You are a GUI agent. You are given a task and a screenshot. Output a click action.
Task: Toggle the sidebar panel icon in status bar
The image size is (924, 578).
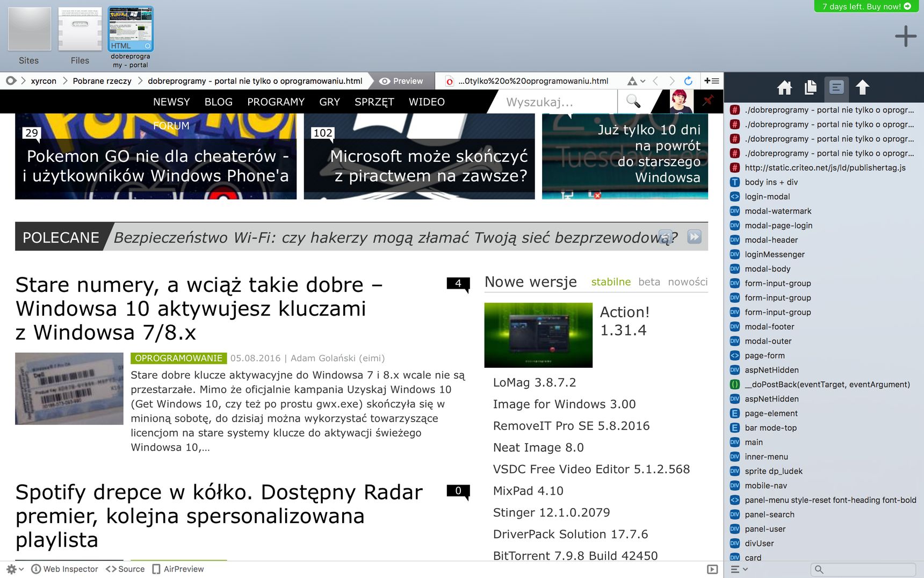[x=712, y=569]
